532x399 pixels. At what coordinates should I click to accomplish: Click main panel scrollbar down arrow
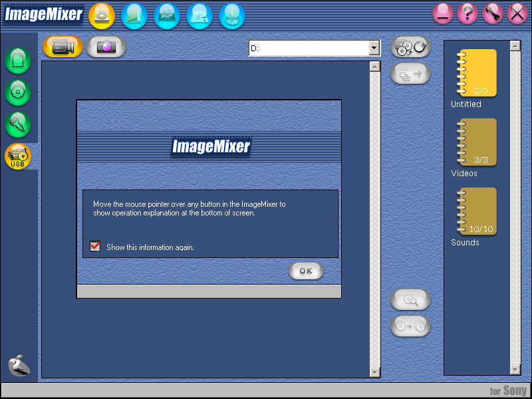(374, 372)
